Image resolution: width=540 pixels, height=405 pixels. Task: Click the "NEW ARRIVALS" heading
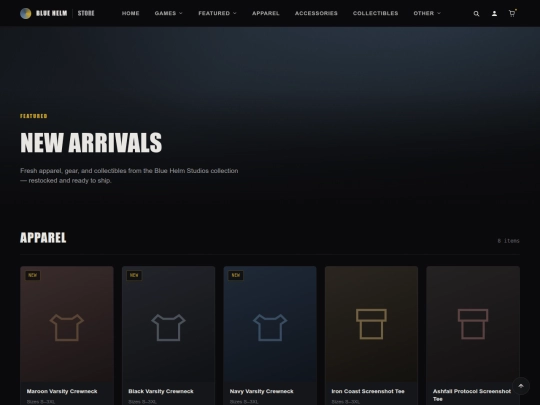coord(91,143)
